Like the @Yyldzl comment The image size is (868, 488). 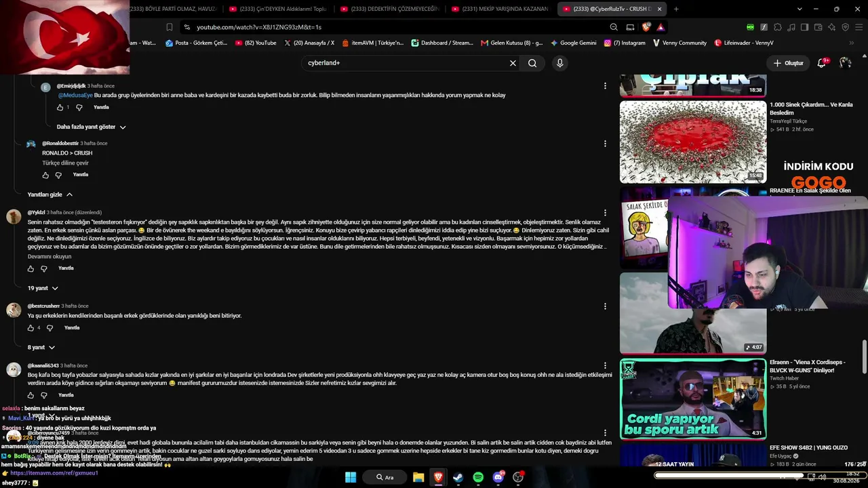31,268
